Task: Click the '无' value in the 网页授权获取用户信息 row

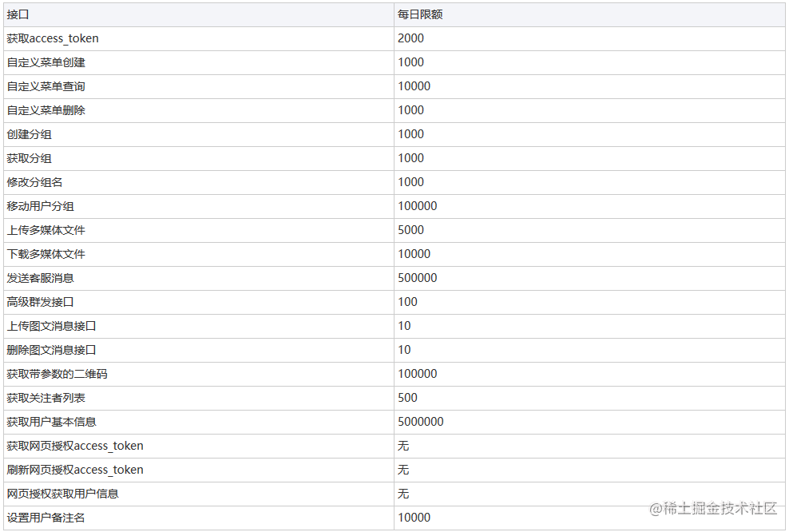Action: pos(403,494)
